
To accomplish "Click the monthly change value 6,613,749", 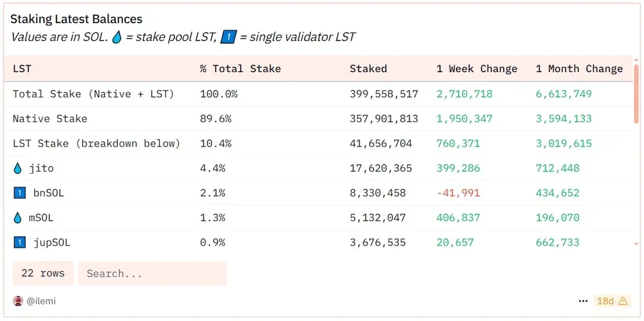I will pyautogui.click(x=564, y=94).
